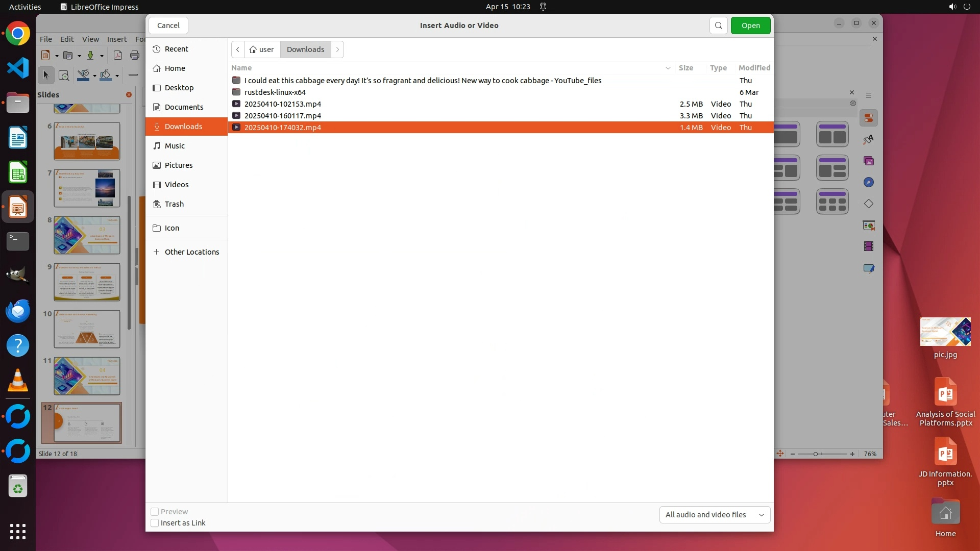This screenshot has width=980, height=551.
Task: Tick the Preview checkbox
Action: 155,512
